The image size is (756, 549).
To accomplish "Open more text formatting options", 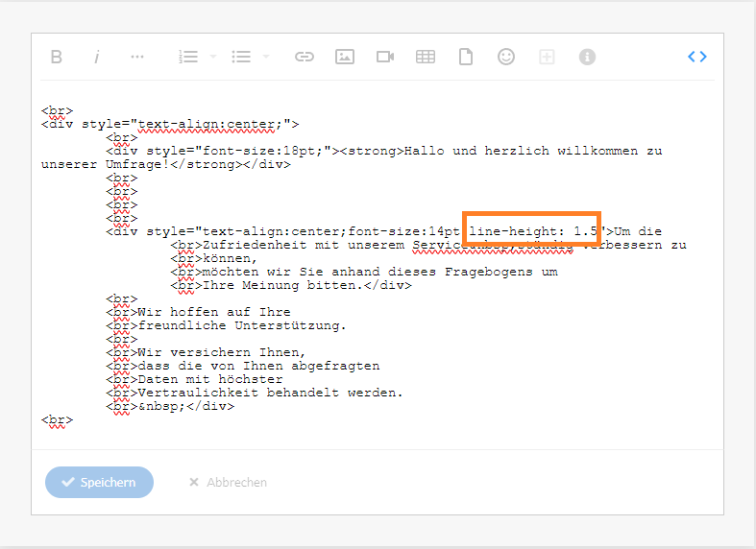I will (x=137, y=57).
